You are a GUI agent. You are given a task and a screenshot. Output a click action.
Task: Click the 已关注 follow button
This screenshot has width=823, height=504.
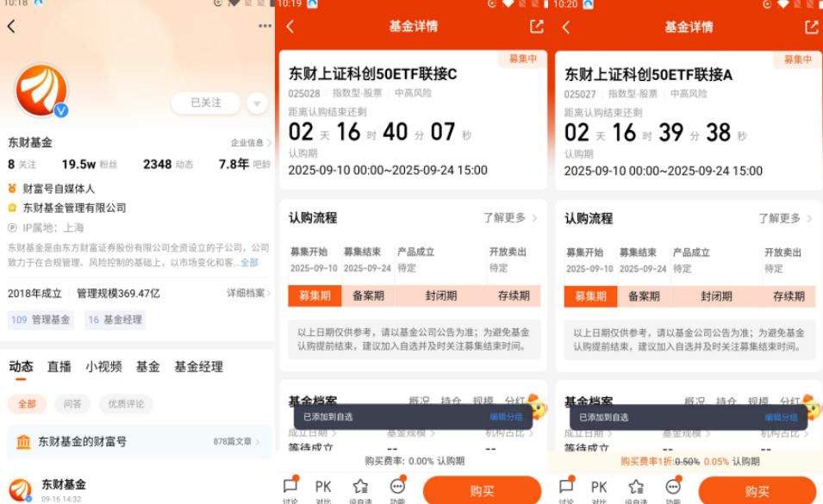tap(206, 103)
